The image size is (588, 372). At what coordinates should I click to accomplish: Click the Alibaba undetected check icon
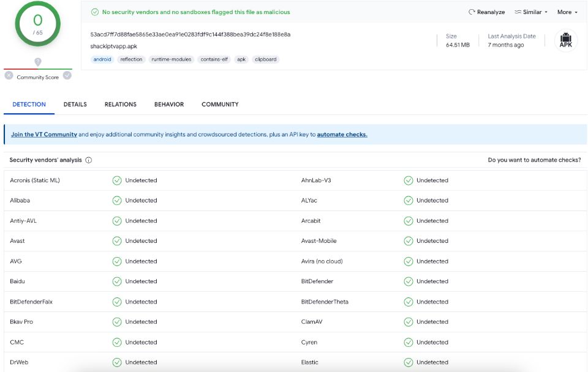(117, 201)
